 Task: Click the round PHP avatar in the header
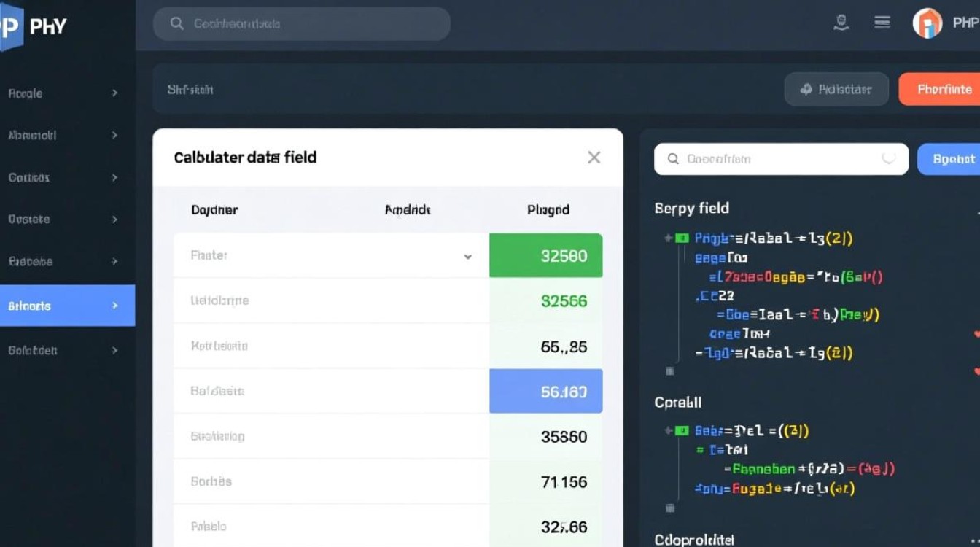(927, 23)
